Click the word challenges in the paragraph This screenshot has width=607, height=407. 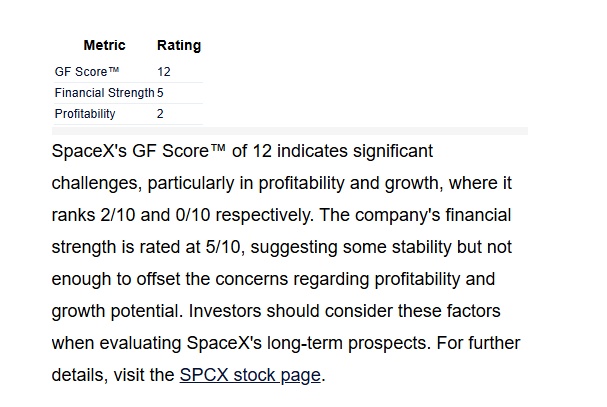(x=97, y=183)
